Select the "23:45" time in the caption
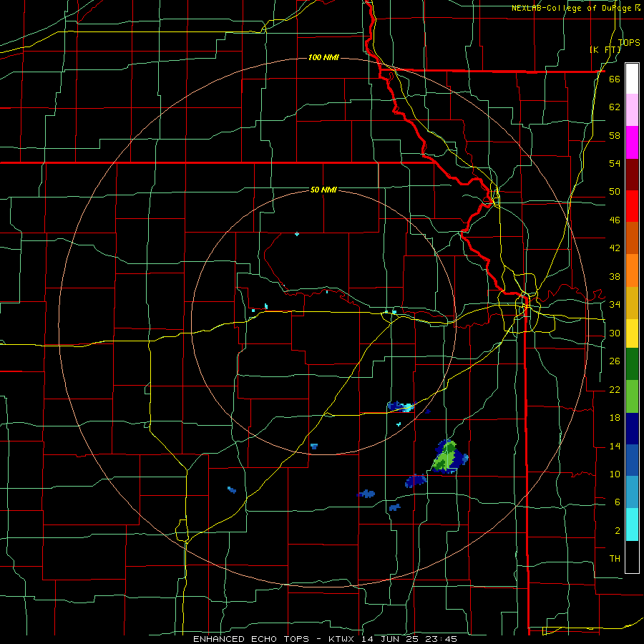Image resolution: width=644 pixels, height=644 pixels. point(443,639)
